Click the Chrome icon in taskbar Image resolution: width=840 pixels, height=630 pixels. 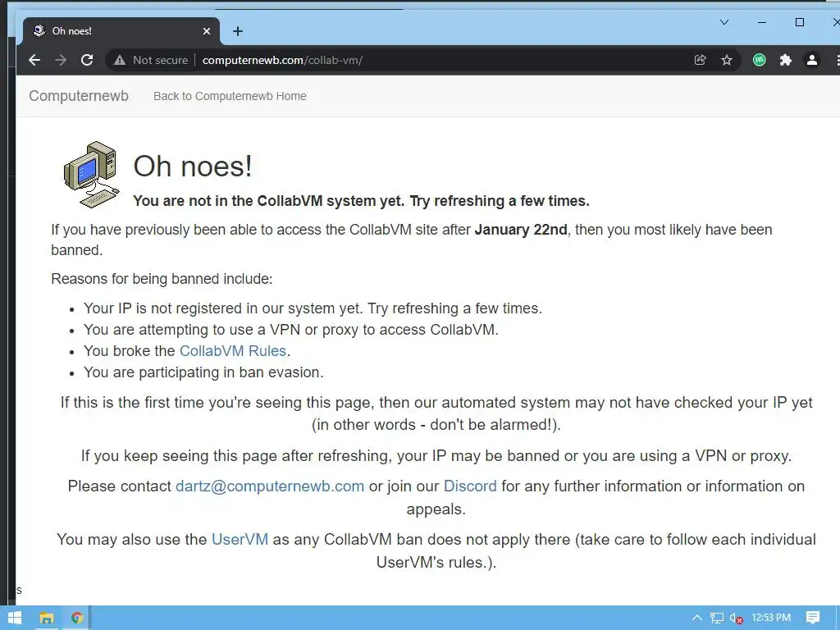coord(76,618)
